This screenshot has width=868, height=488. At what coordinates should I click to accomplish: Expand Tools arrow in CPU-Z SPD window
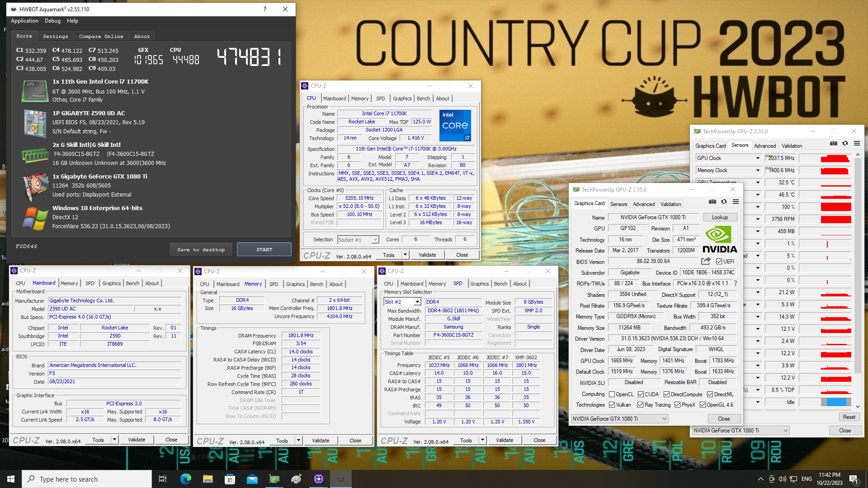point(482,440)
